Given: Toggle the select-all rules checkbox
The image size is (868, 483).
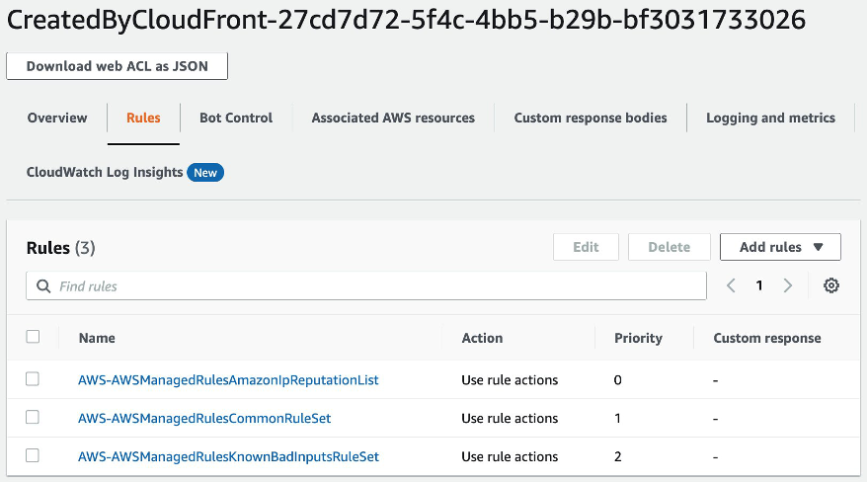Looking at the screenshot, I should click(x=33, y=337).
